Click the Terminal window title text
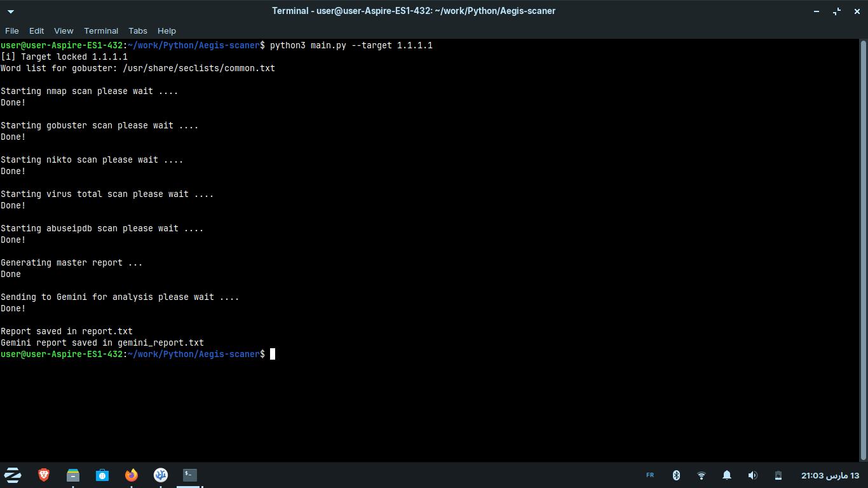The image size is (868, 488). pos(414,11)
